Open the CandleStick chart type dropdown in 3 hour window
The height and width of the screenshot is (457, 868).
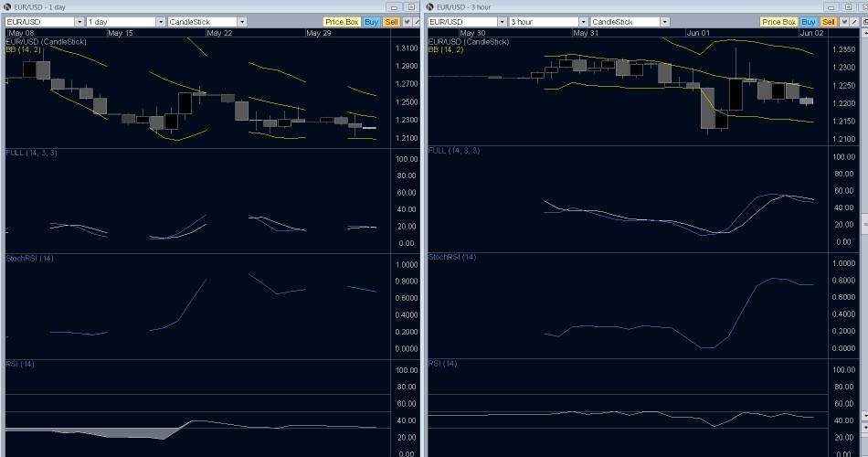(x=630, y=22)
